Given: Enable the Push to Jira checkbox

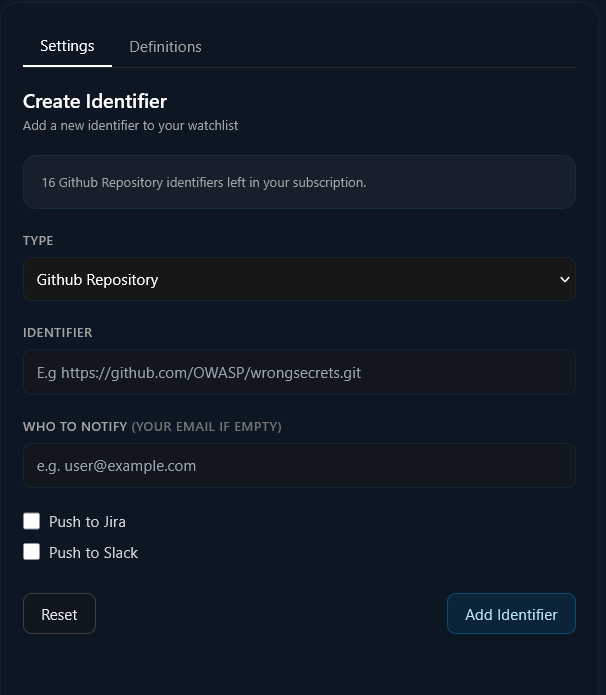Looking at the screenshot, I should [32, 521].
